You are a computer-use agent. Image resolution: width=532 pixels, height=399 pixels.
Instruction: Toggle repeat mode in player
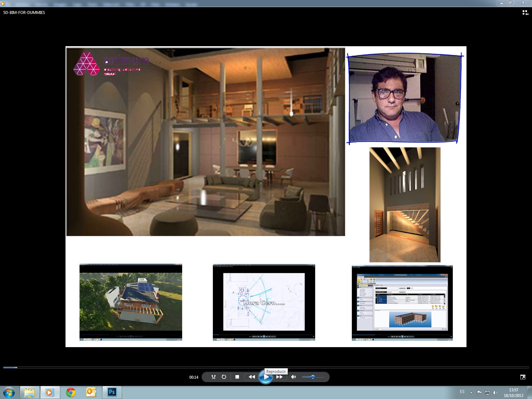pos(224,377)
